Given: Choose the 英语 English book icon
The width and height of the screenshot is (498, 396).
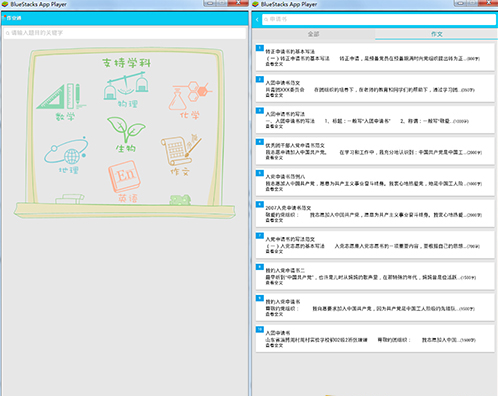Looking at the screenshot, I should (x=125, y=181).
